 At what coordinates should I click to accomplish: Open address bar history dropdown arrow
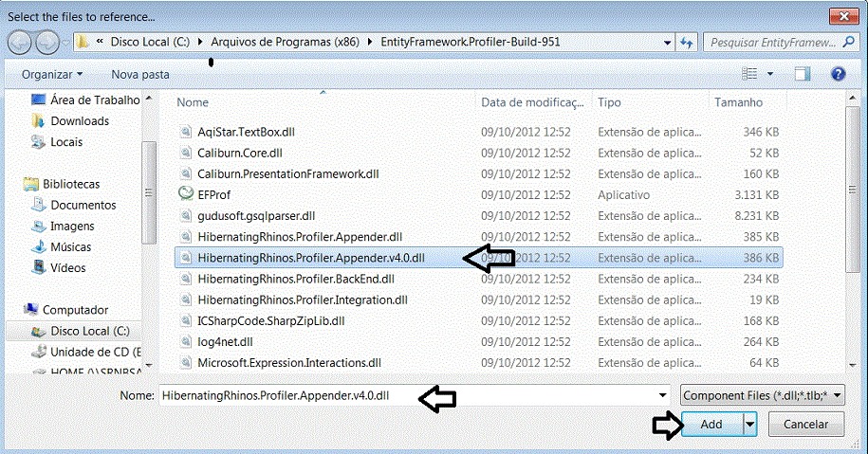pyautogui.click(x=667, y=43)
